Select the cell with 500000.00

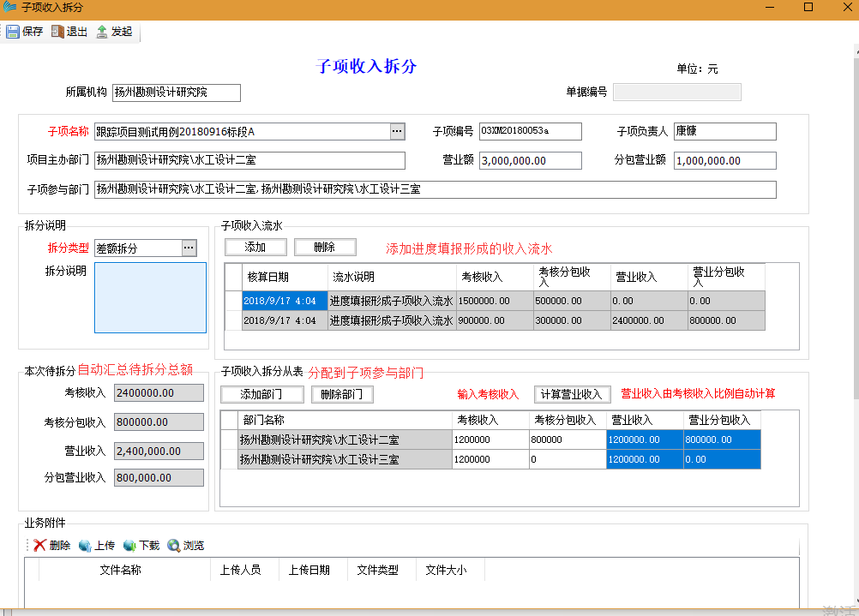[x=572, y=302]
